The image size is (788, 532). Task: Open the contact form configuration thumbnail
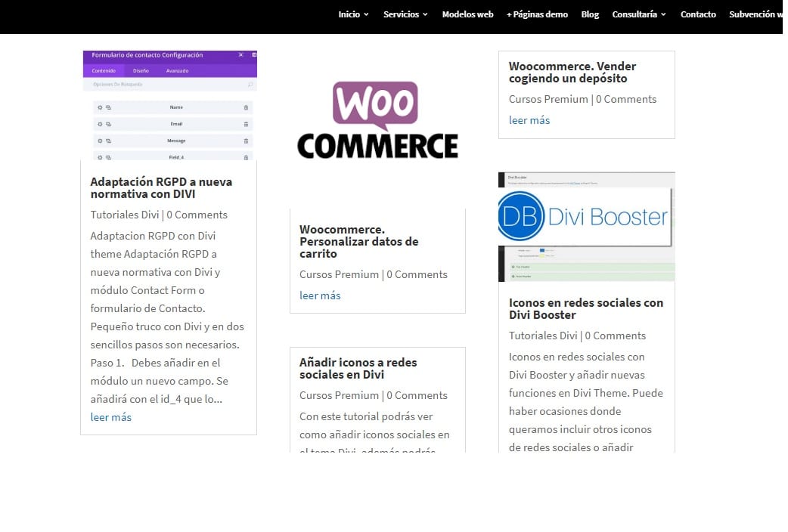(170, 105)
